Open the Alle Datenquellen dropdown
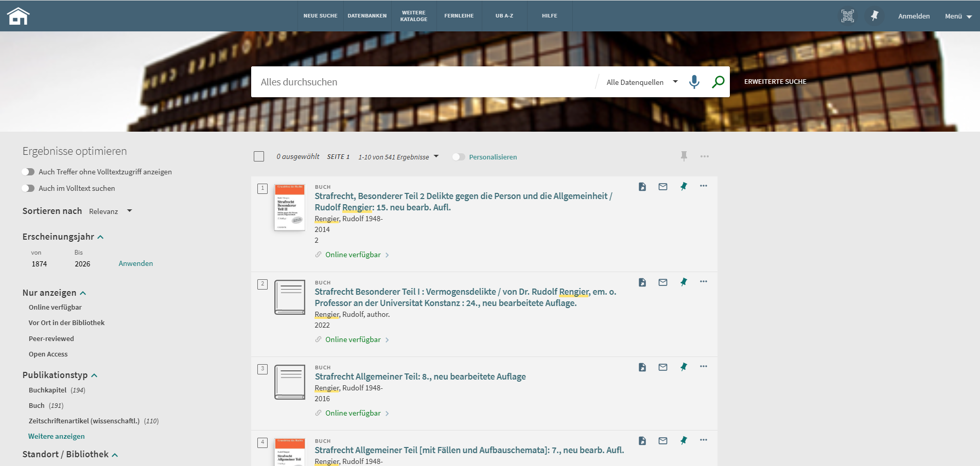The image size is (980, 466). (642, 82)
